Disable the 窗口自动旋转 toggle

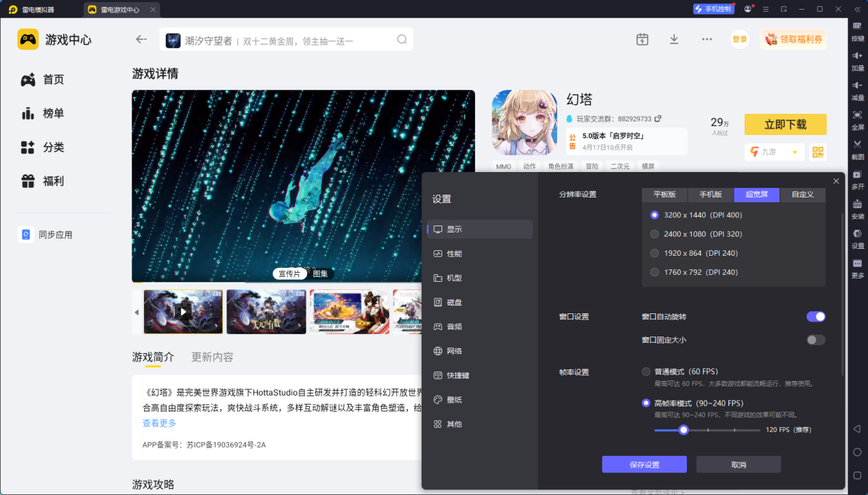coord(815,317)
